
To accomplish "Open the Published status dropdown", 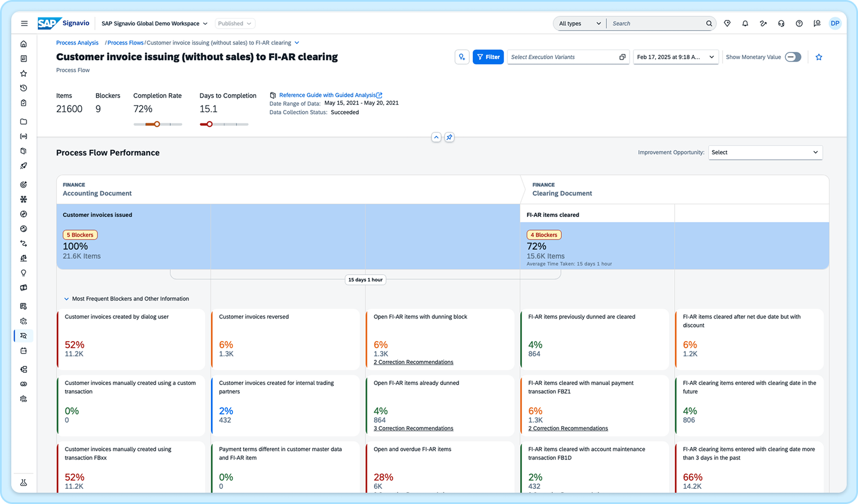I will pyautogui.click(x=235, y=24).
